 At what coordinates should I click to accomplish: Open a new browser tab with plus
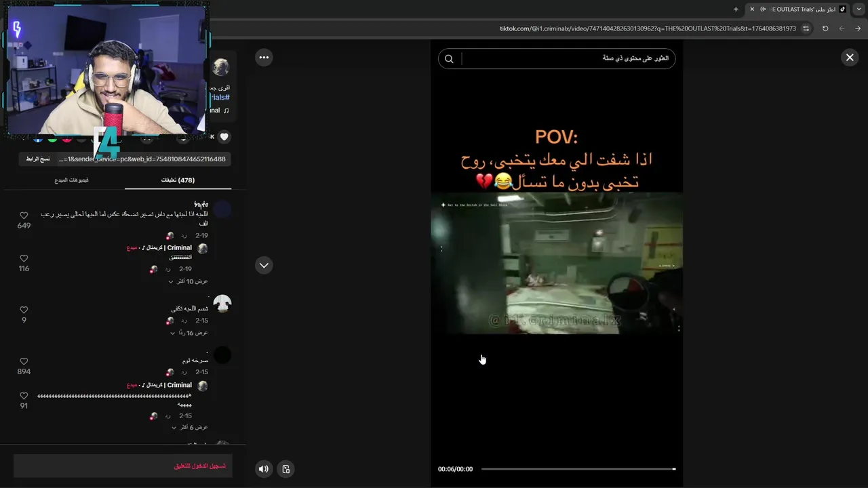pos(736,9)
